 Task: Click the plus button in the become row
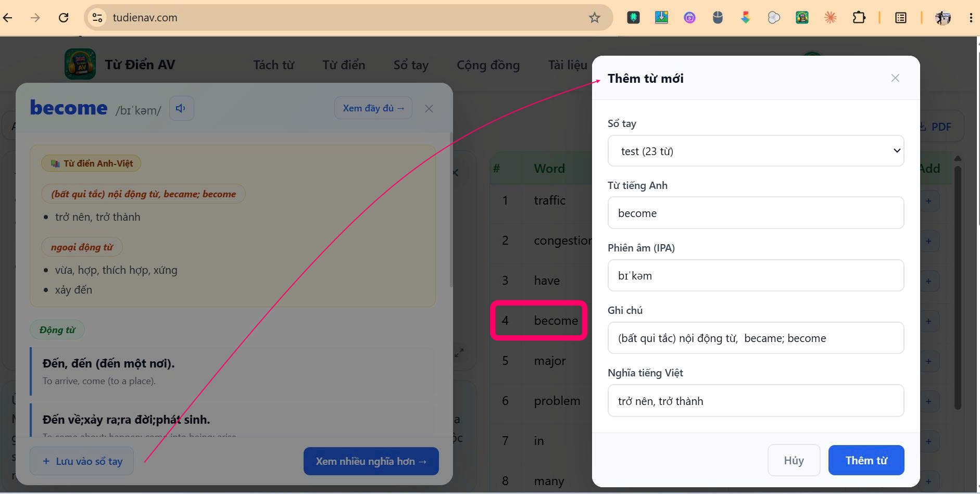click(x=928, y=321)
